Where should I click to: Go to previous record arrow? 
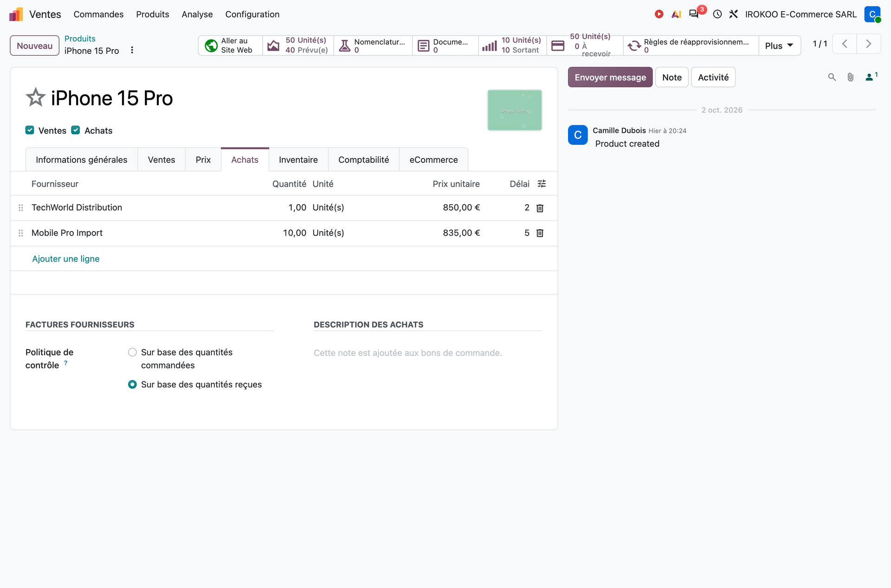point(845,44)
